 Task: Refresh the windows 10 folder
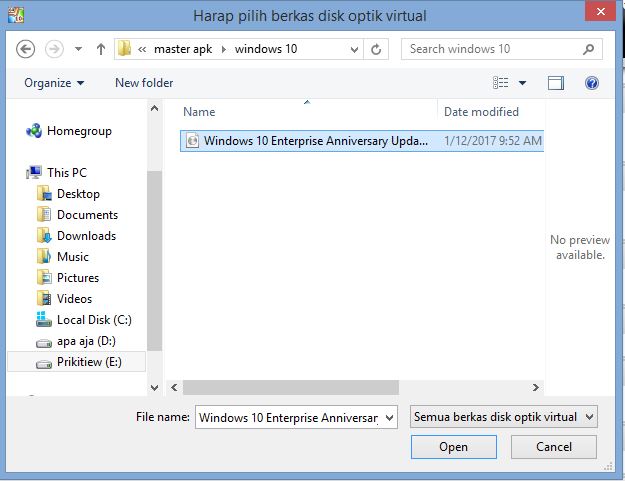click(376, 49)
